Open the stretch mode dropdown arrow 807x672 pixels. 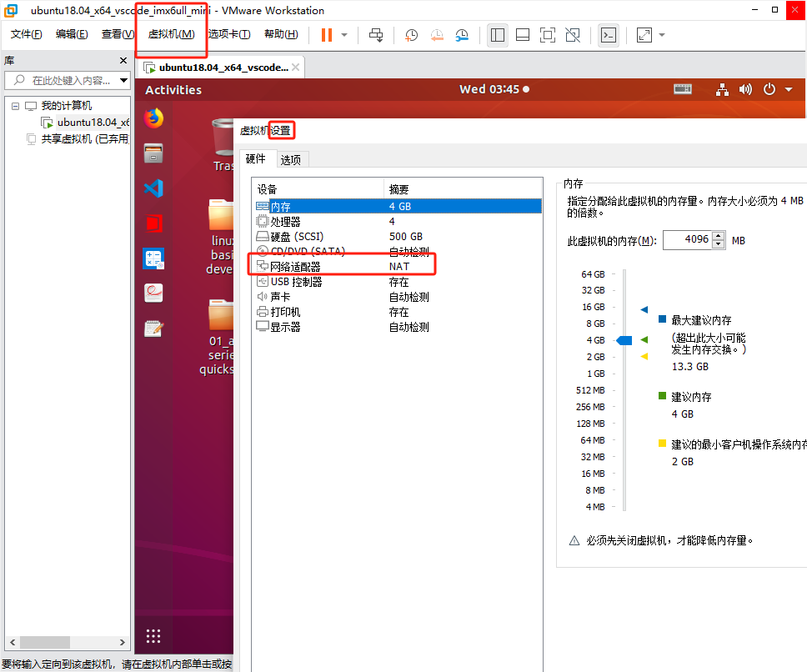coord(662,35)
